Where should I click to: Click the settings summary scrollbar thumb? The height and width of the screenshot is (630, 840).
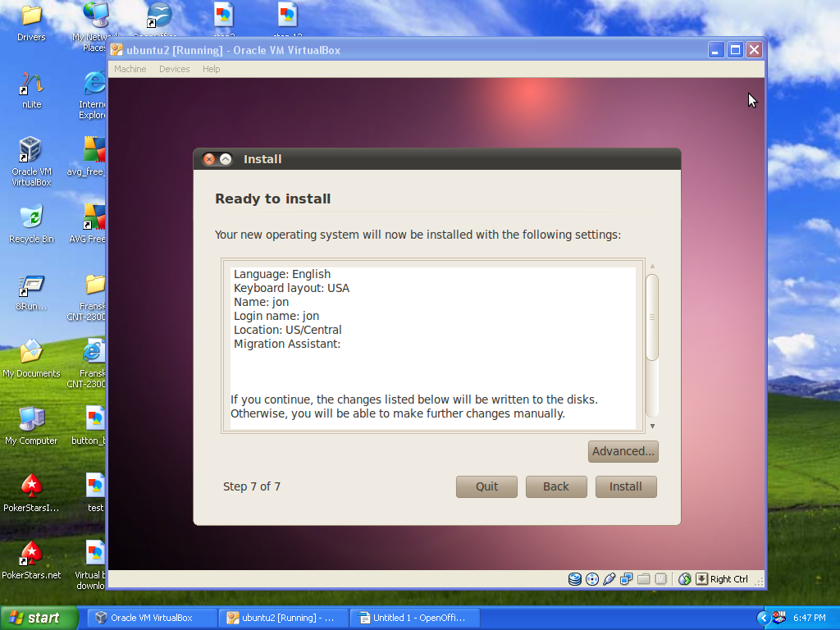point(652,317)
